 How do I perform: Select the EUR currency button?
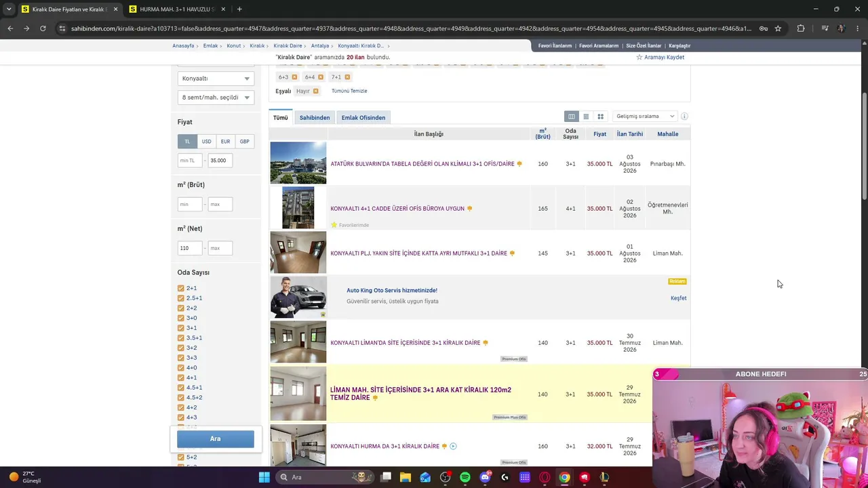coord(225,142)
